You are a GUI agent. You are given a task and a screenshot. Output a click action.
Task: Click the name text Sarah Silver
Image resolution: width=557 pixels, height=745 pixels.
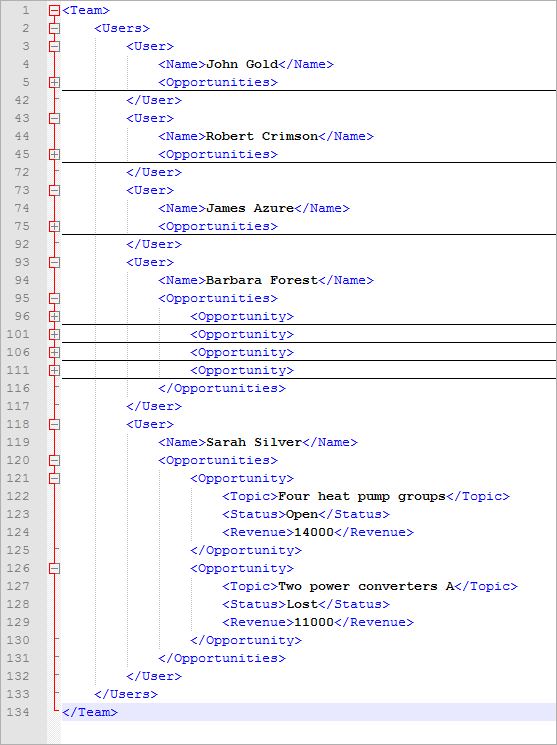coord(254,442)
